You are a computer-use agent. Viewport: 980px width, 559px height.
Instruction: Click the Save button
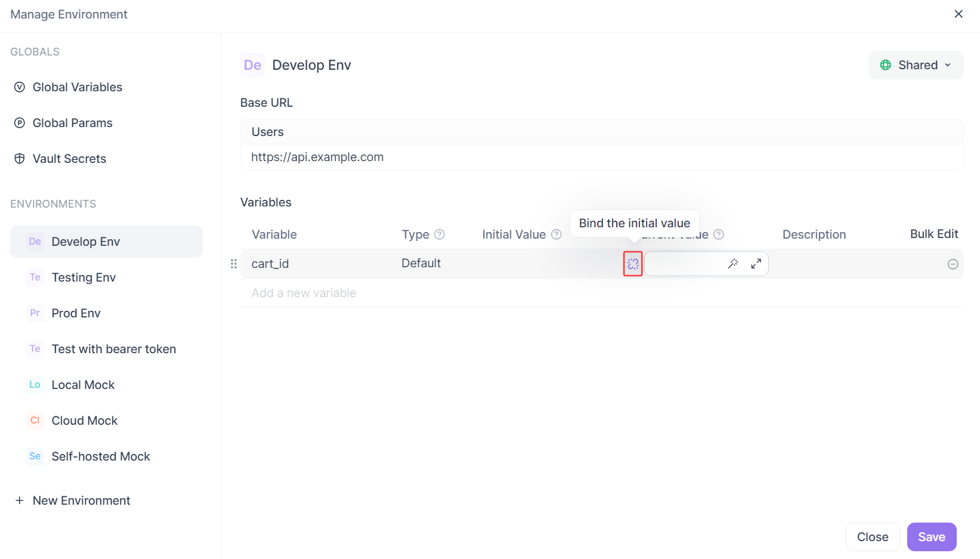pyautogui.click(x=932, y=537)
